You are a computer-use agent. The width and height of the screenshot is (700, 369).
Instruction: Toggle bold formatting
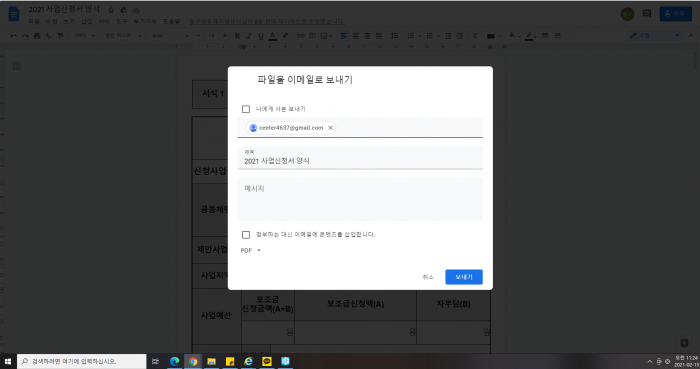pos(237,36)
